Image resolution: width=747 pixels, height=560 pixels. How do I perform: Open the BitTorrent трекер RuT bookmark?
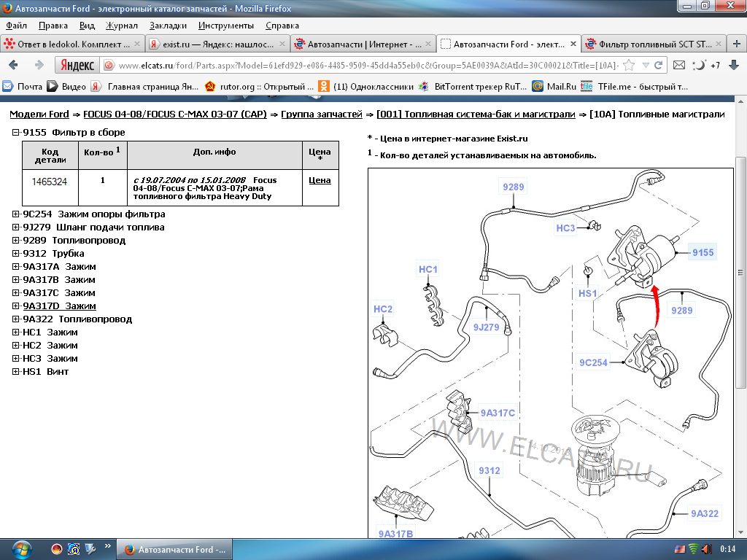(x=473, y=86)
